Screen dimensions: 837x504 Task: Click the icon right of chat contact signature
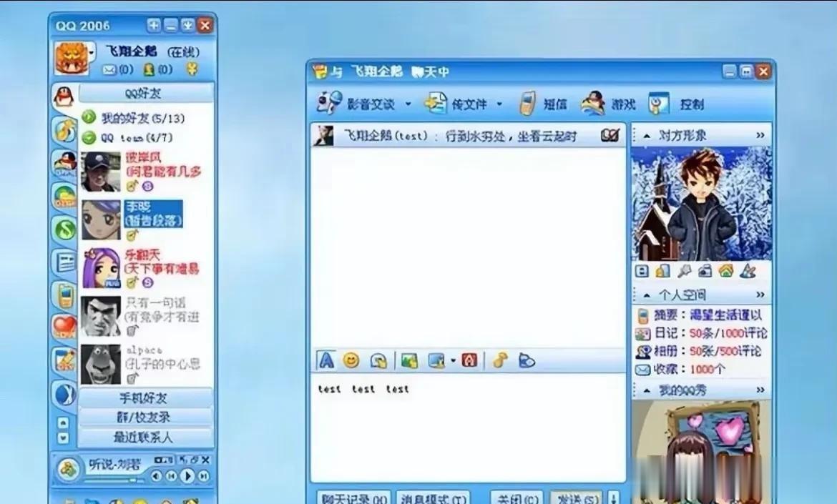click(x=609, y=135)
